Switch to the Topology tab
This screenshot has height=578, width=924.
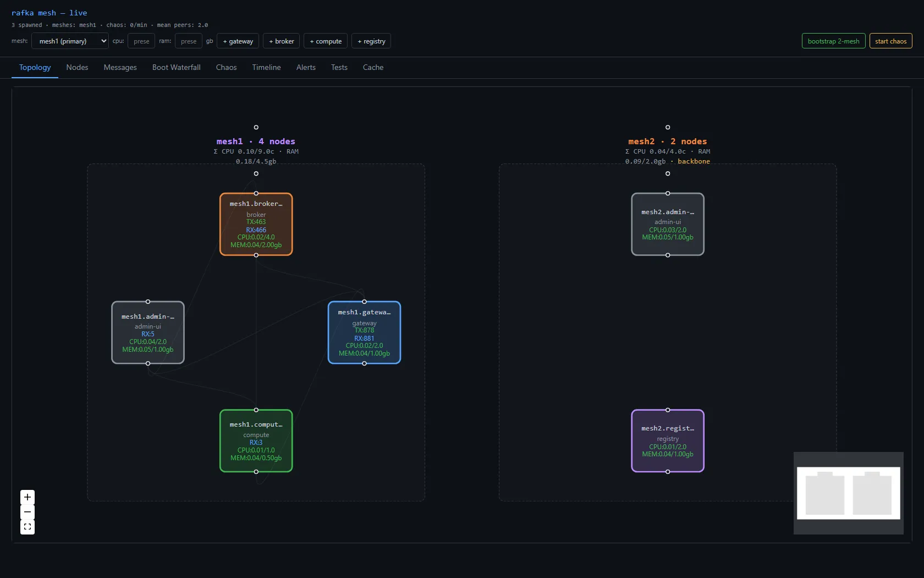[x=35, y=67]
